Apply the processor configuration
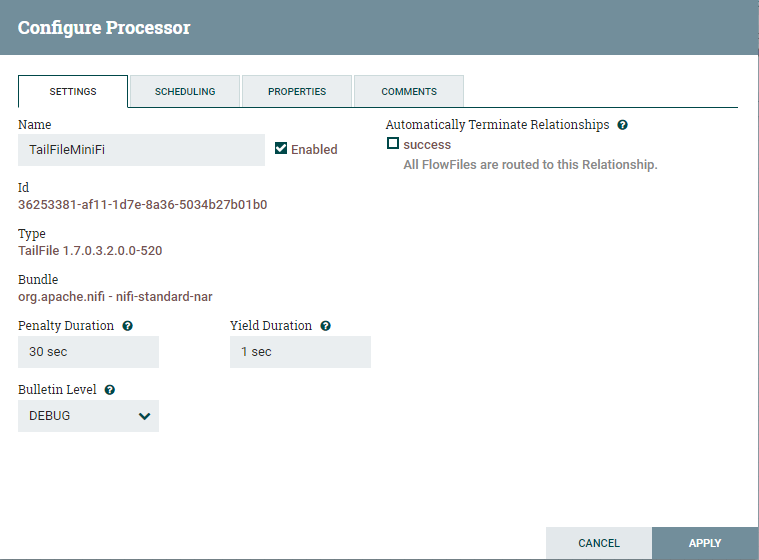This screenshot has height=560, width=759. point(705,543)
